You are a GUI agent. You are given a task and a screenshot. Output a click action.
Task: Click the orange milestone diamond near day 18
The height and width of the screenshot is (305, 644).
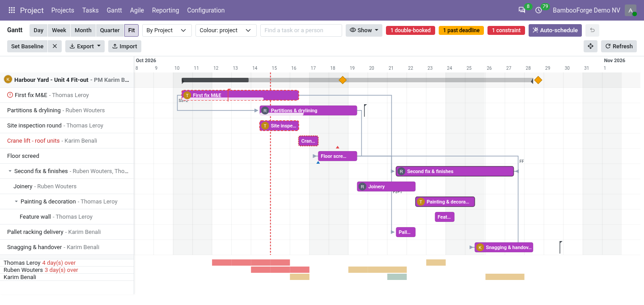click(343, 80)
